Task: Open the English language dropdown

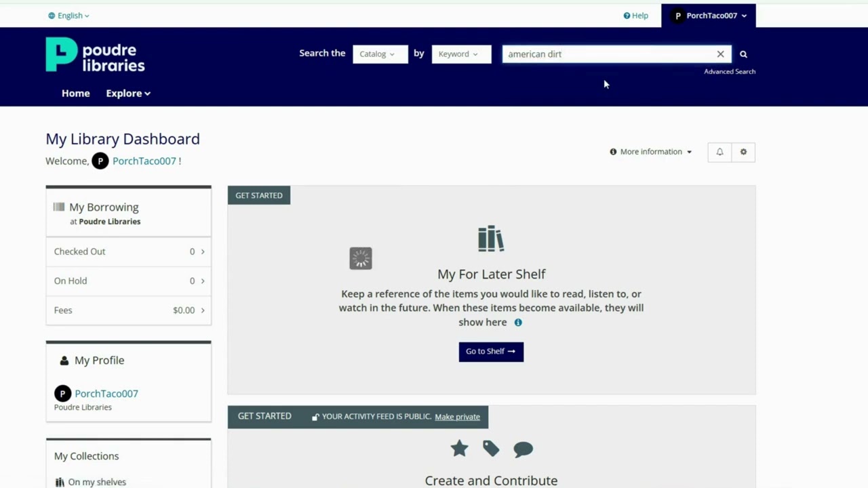Action: (x=68, y=16)
